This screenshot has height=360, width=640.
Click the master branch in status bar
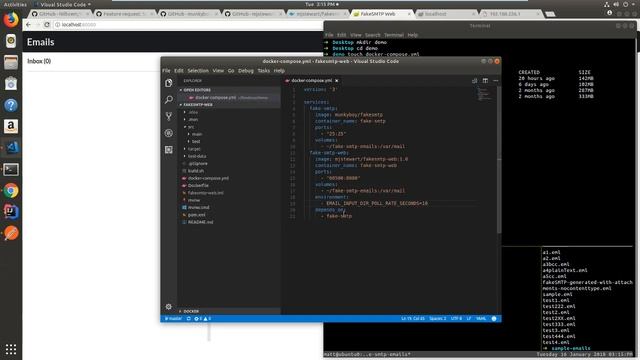[173, 318]
